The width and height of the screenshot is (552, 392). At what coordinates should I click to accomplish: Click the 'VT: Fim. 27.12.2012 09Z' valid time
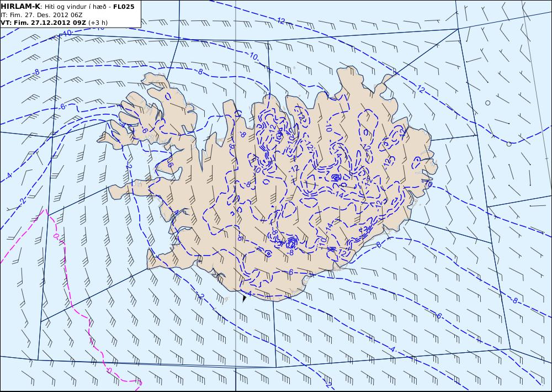click(43, 23)
